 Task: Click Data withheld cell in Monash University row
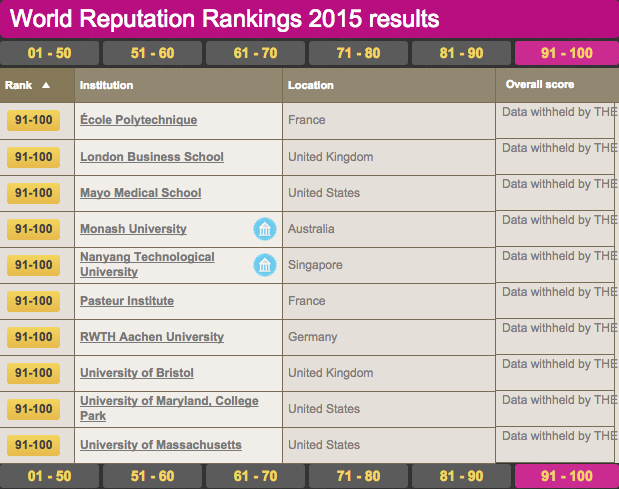click(555, 229)
